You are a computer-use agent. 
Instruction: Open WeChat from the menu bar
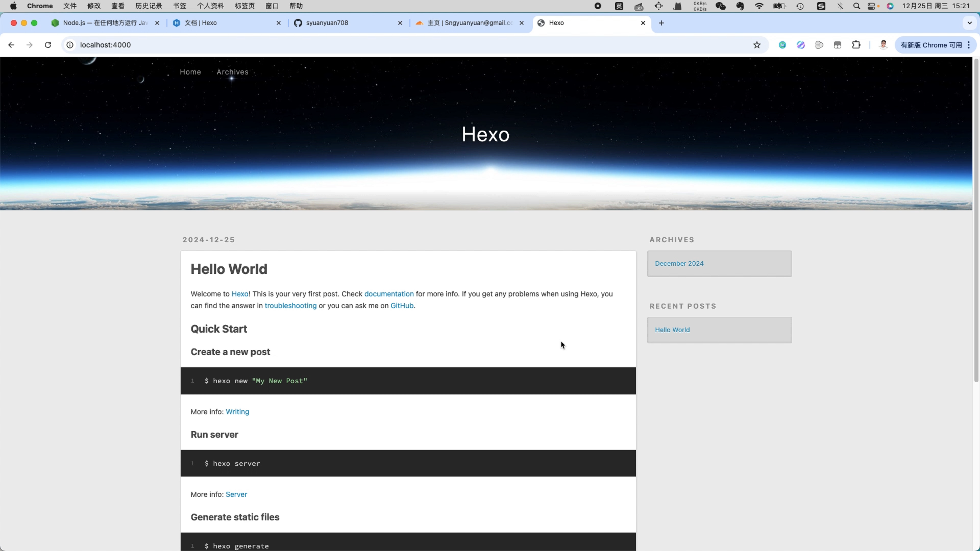pyautogui.click(x=720, y=6)
